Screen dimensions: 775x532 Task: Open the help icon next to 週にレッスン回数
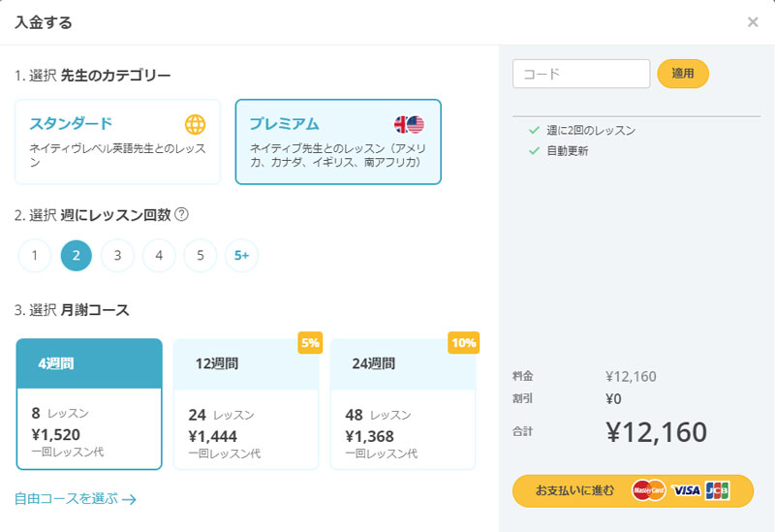click(x=182, y=214)
